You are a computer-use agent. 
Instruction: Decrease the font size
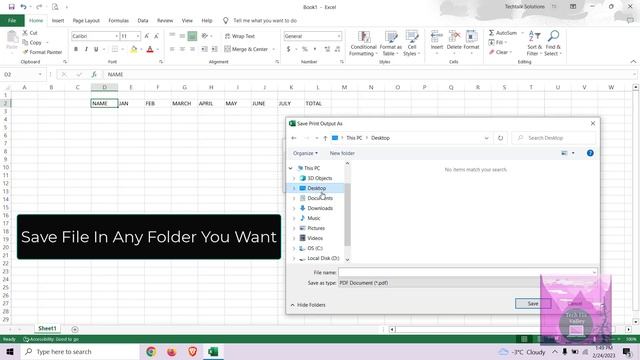click(156, 36)
